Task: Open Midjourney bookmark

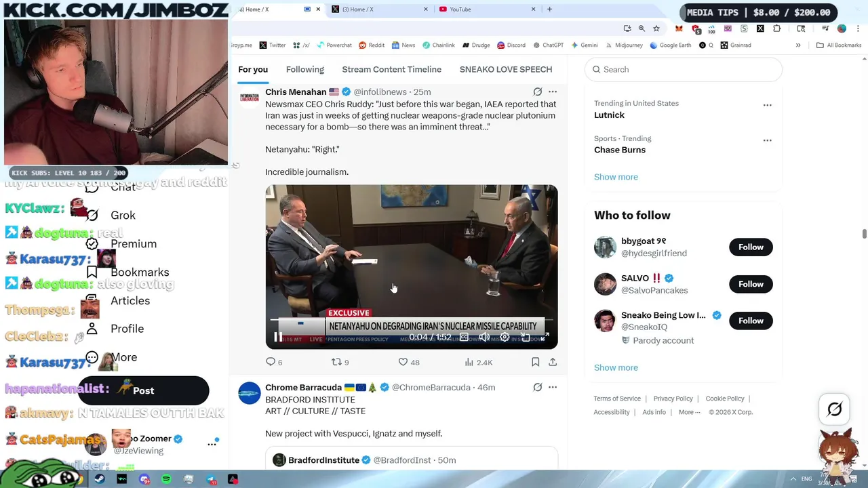Action: tap(623, 45)
